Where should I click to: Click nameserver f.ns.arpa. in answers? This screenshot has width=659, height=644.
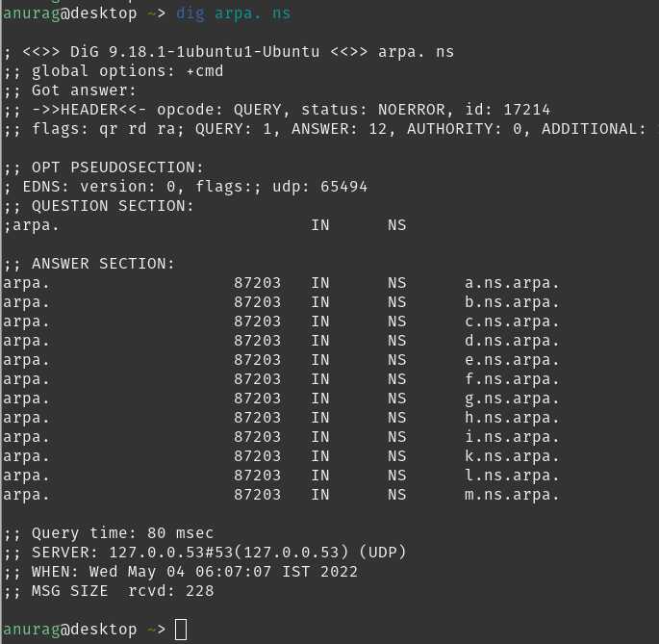coord(512,379)
